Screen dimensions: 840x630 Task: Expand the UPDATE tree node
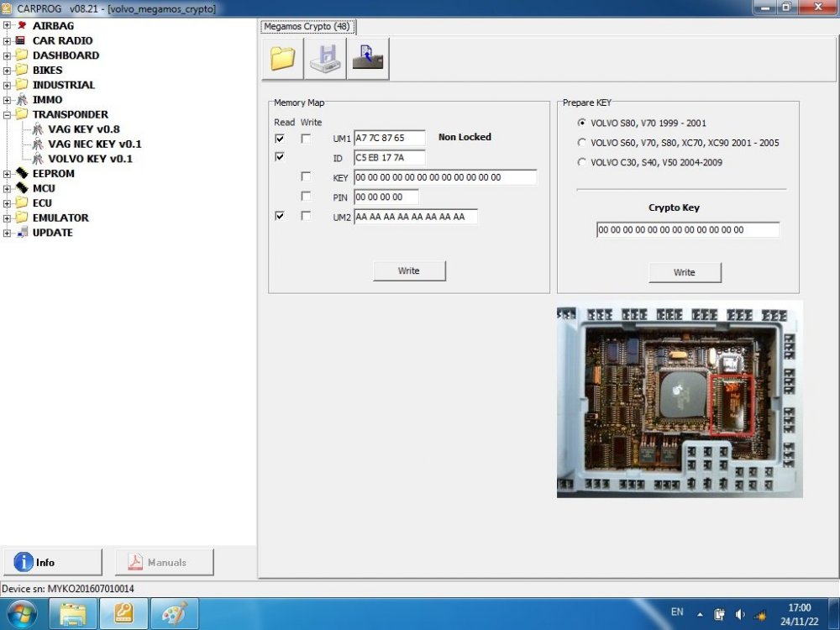click(x=7, y=233)
